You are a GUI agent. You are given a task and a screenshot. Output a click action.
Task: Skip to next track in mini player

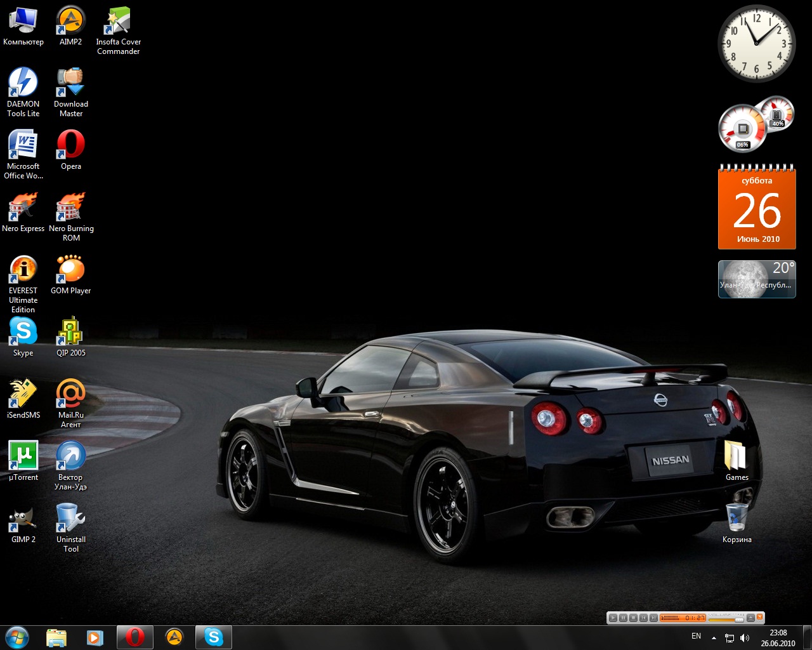point(653,618)
